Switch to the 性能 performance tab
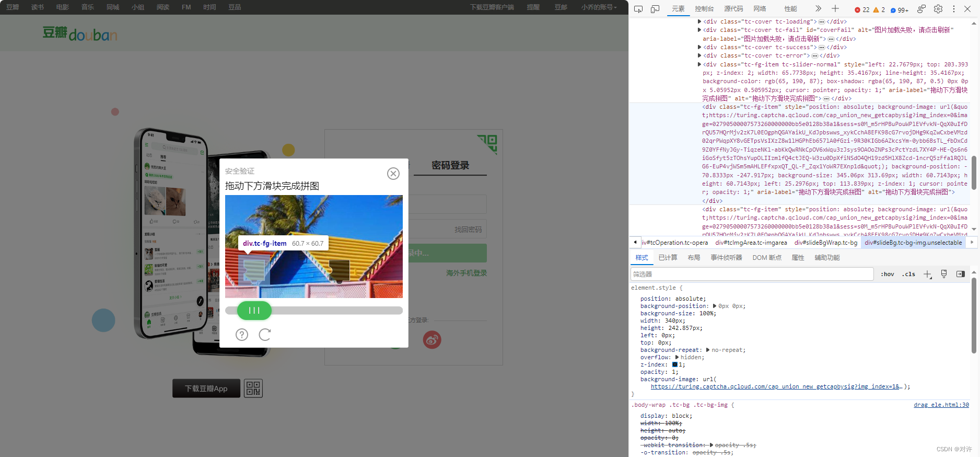 790,9
